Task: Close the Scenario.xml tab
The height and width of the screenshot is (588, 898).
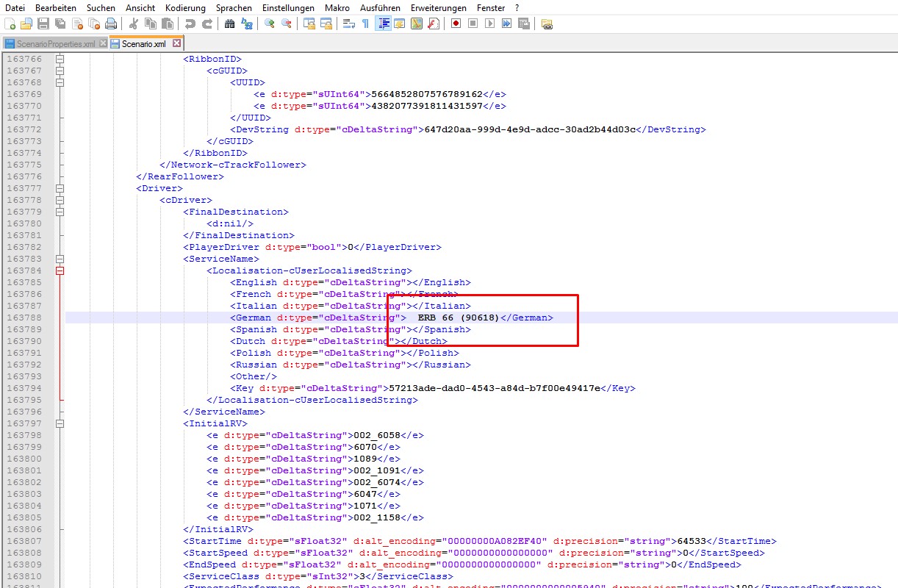Action: 176,43
